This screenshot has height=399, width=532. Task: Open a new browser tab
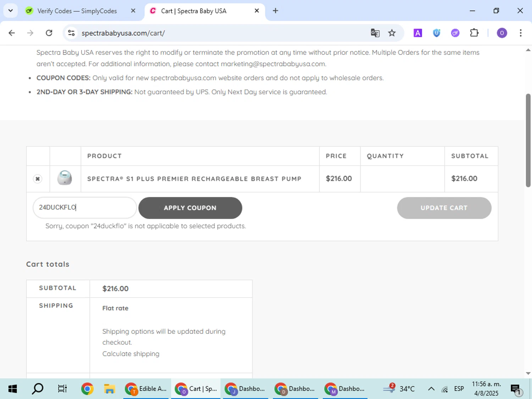pos(276,11)
